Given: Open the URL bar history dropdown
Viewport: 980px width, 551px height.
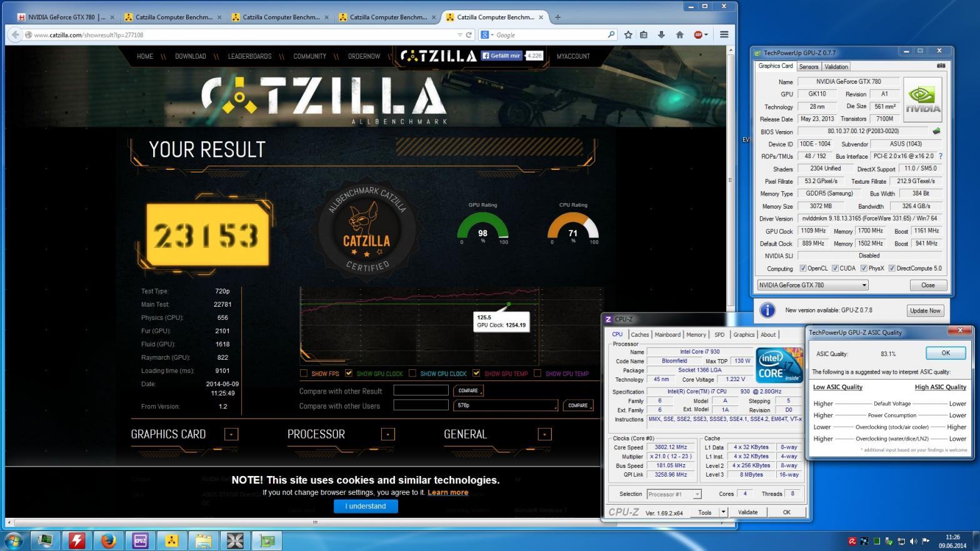Looking at the screenshot, I should coord(461,35).
